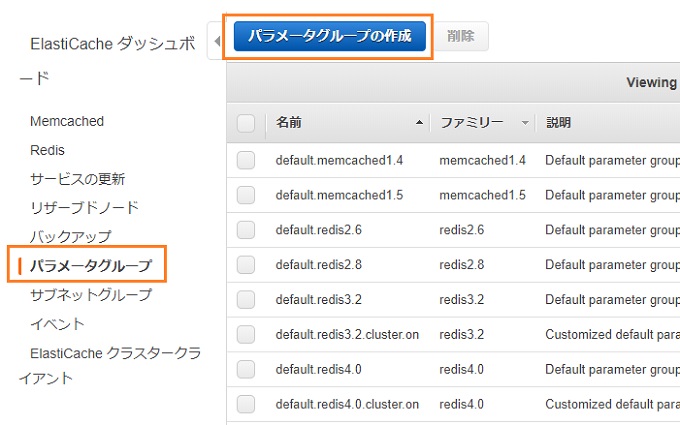
Task: Click the 説明 column header
Action: pyautogui.click(x=559, y=123)
